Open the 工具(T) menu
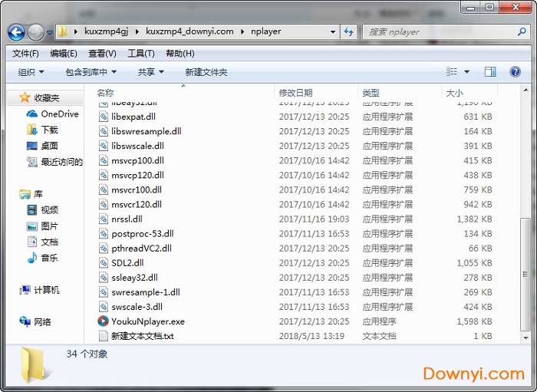 [x=140, y=54]
